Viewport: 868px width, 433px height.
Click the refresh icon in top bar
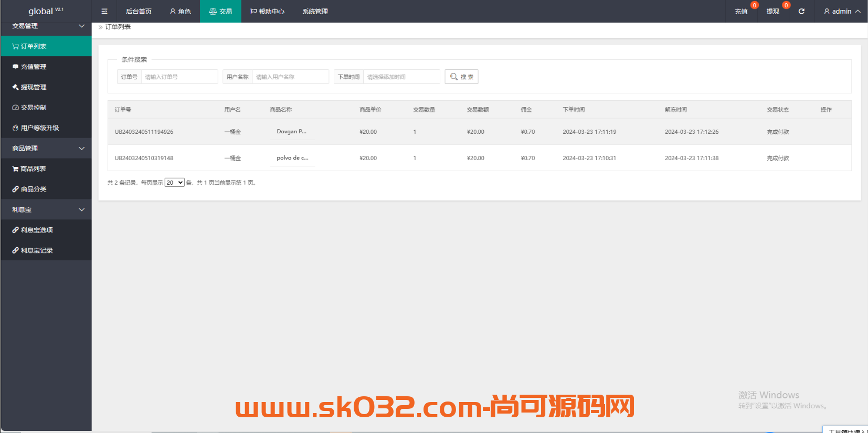801,11
